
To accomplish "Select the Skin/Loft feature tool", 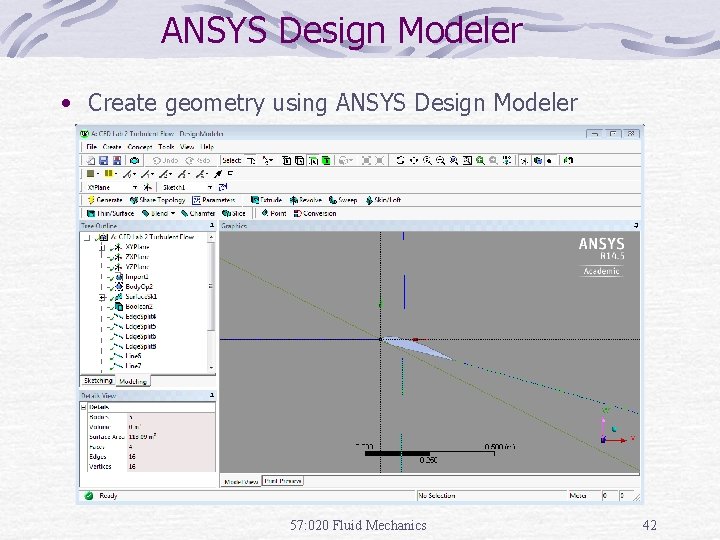I will (383, 200).
